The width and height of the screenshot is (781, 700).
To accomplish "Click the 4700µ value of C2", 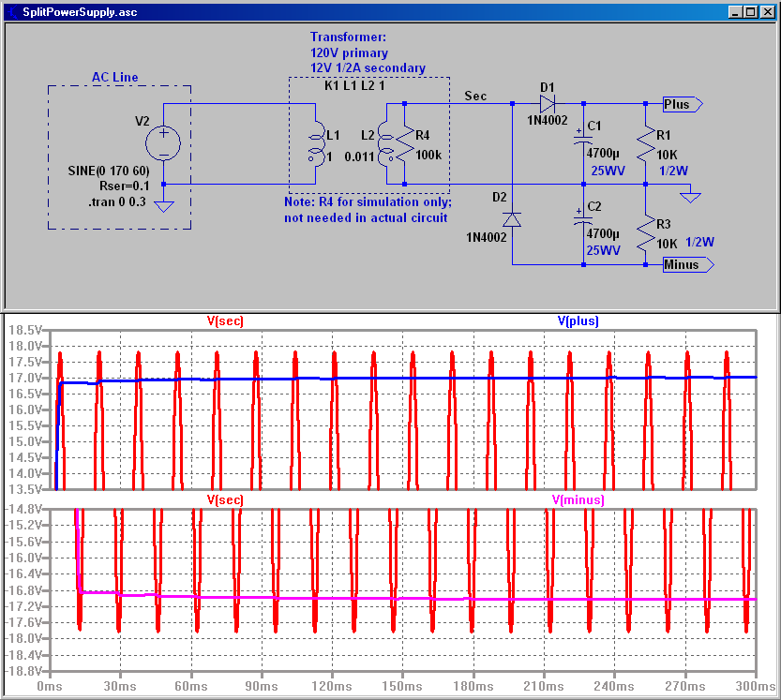I will pyautogui.click(x=603, y=234).
